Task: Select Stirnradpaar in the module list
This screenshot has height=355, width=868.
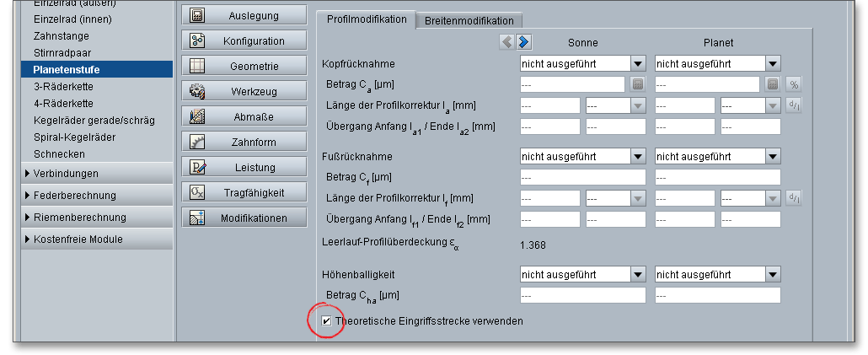Action: coord(62,53)
